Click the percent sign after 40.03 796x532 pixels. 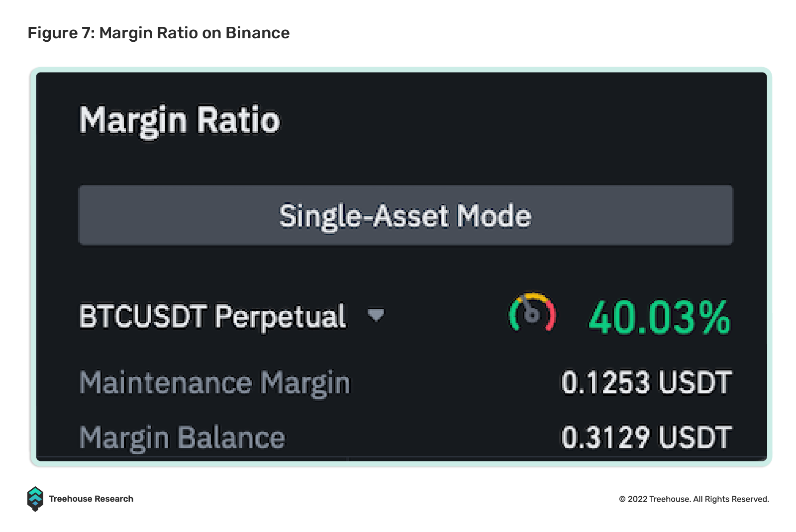(715, 317)
